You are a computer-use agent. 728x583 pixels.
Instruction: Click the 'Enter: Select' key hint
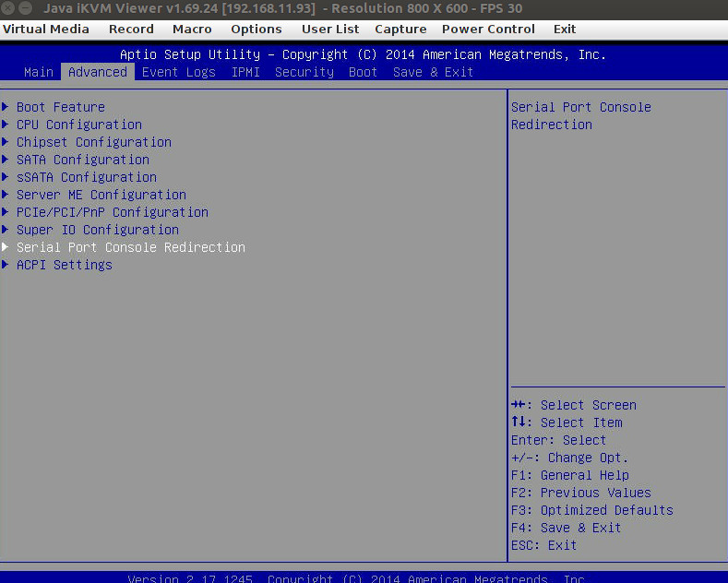coord(558,441)
